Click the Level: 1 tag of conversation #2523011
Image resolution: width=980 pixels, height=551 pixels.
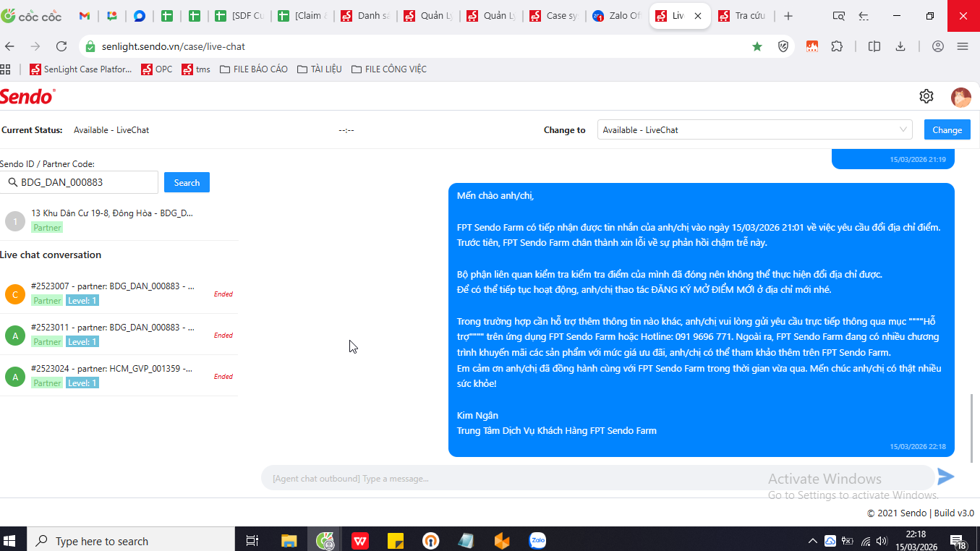[x=82, y=342]
